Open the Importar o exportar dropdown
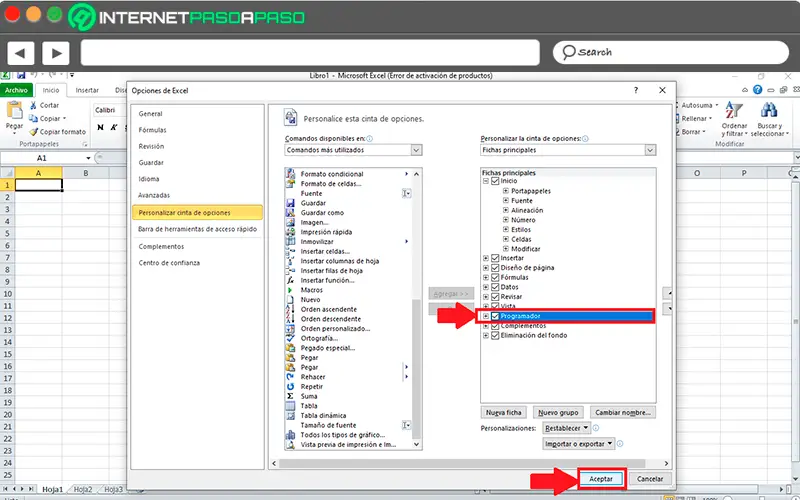 (579, 444)
